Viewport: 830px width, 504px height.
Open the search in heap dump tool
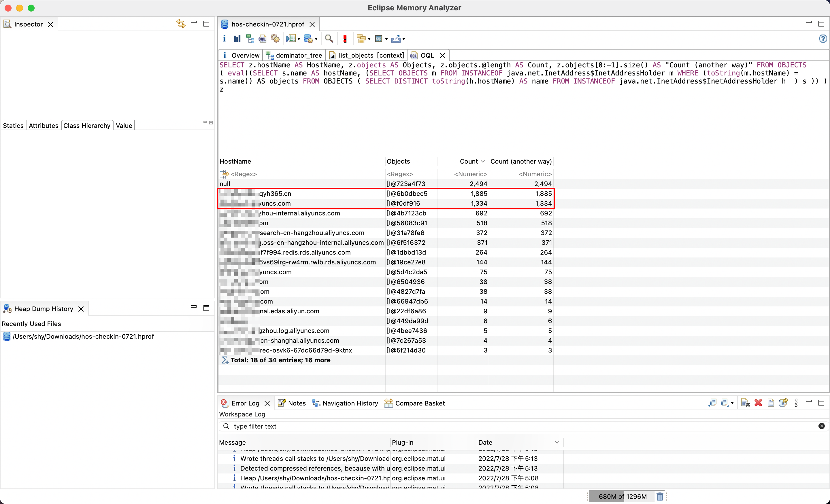pos(329,38)
